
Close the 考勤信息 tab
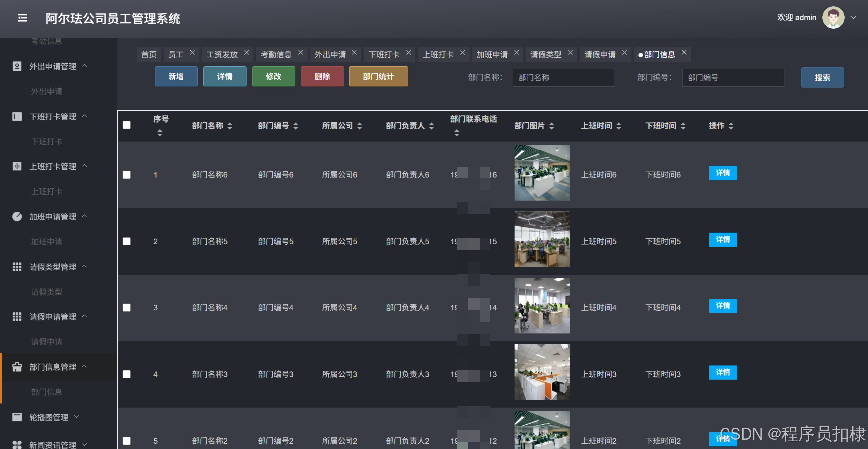[301, 52]
